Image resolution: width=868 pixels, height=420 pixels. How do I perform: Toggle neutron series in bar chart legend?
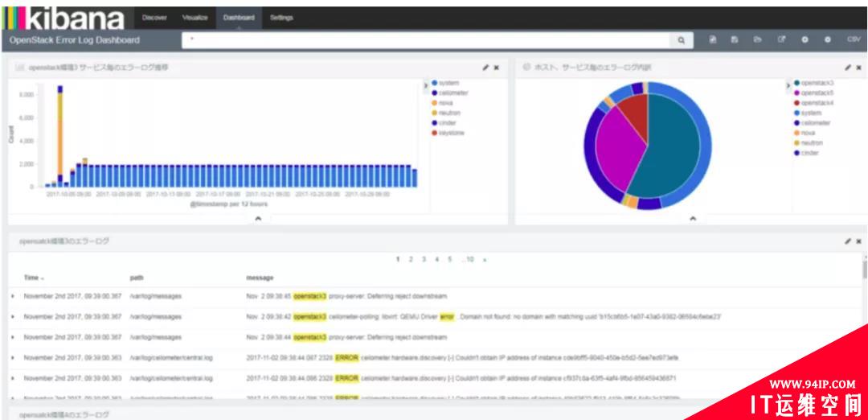445,113
